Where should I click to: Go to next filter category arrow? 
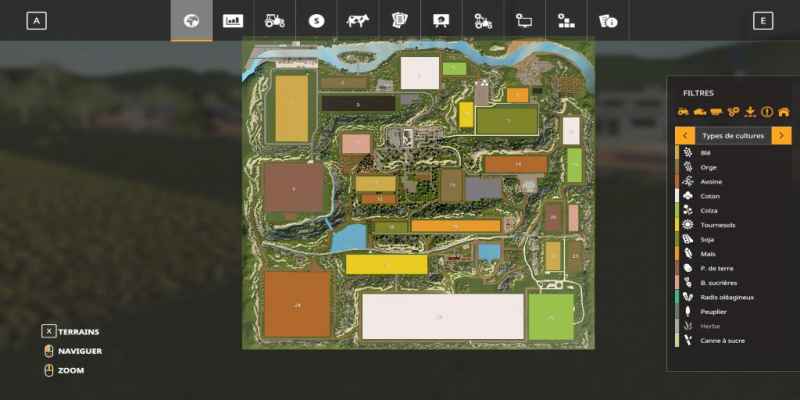782,136
